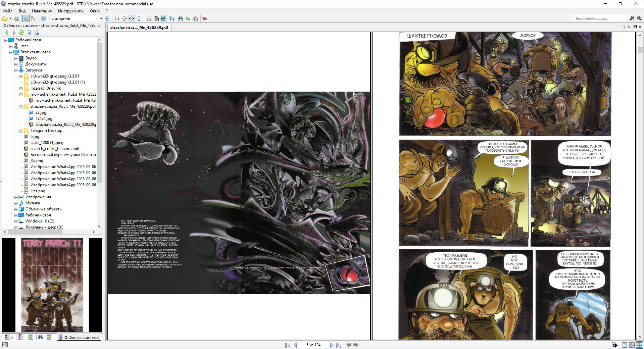Click the Print icon in the toolbar
This screenshot has height=349, width=644.
pos(17,18)
